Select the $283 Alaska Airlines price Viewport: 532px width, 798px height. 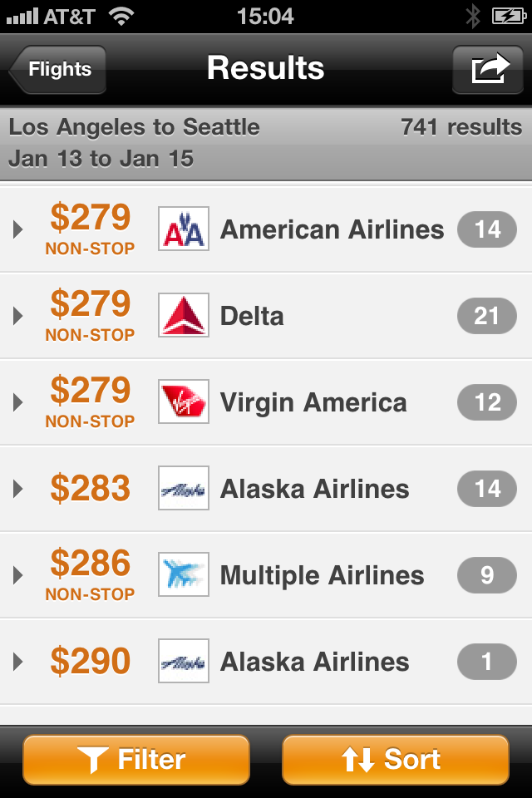[x=90, y=489]
